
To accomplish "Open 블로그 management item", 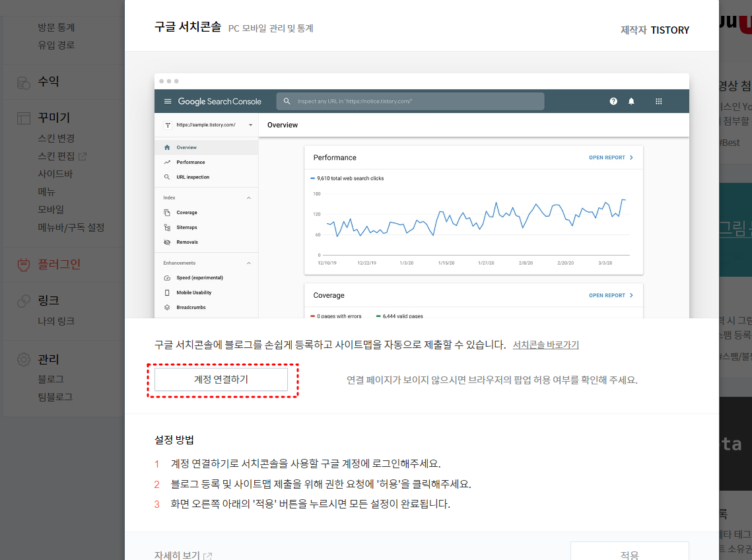I will [51, 379].
